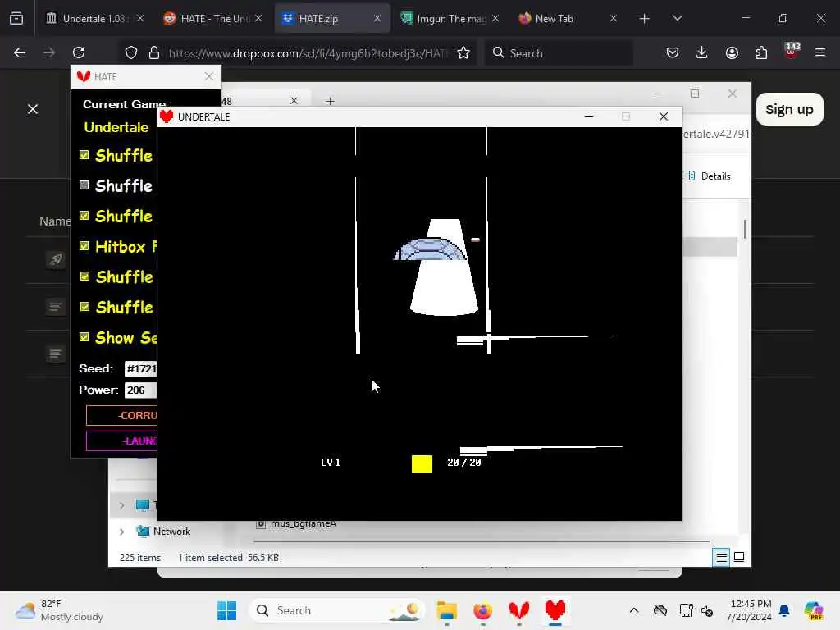This screenshot has height=630, width=840.
Task: Click the volume muted tray icon
Action: coord(707,610)
